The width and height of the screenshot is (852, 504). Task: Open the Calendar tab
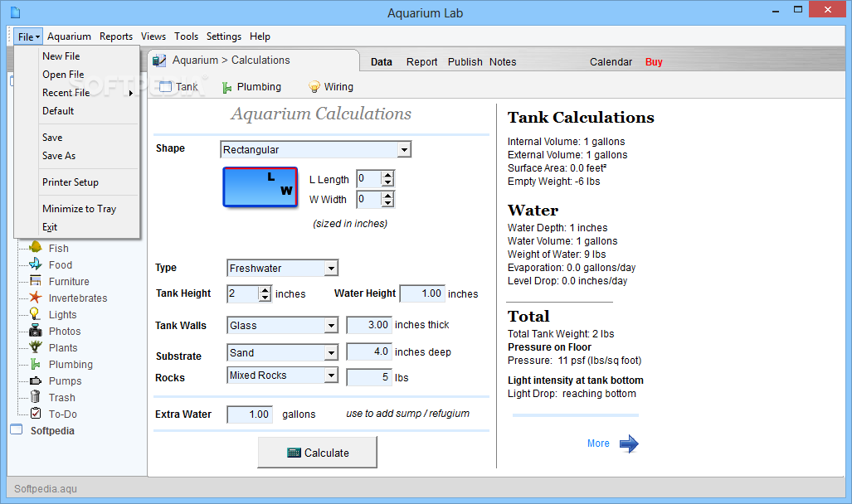(x=611, y=62)
